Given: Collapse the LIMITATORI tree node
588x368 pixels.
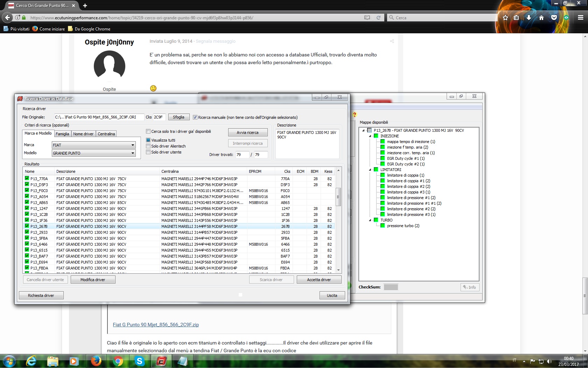Looking at the screenshot, I should pyautogui.click(x=370, y=170).
